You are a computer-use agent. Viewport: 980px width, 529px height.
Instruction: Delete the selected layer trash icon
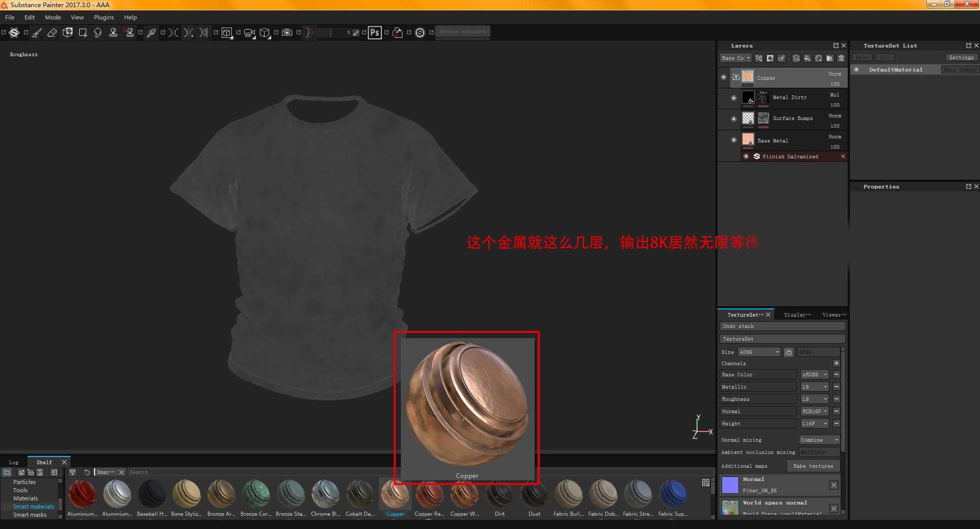[841, 58]
